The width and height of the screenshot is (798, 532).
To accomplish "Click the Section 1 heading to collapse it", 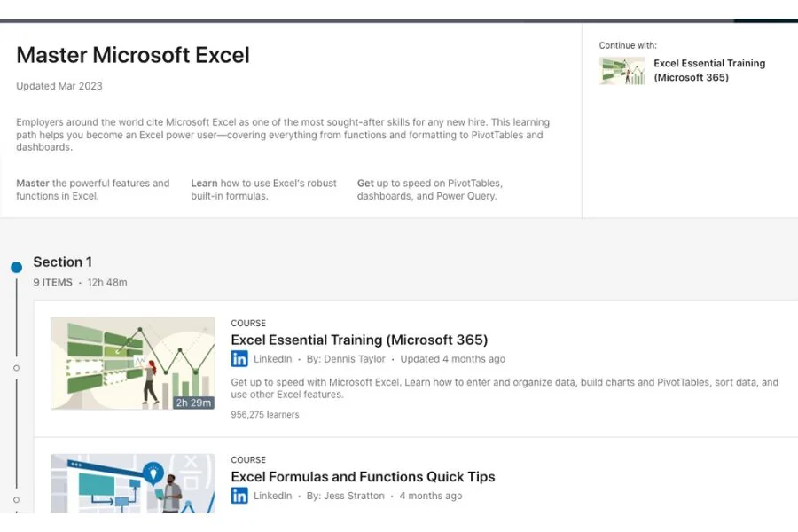I will coord(62,262).
